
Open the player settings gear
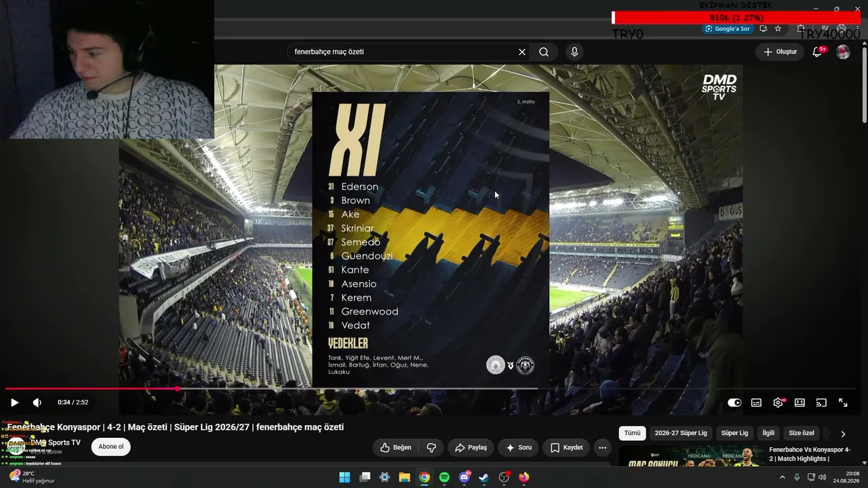[778, 403]
